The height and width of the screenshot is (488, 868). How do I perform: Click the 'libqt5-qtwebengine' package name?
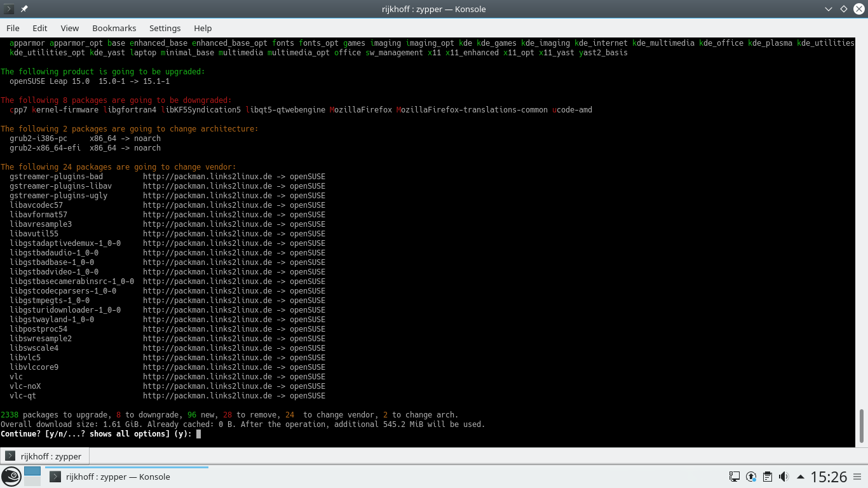tap(285, 110)
